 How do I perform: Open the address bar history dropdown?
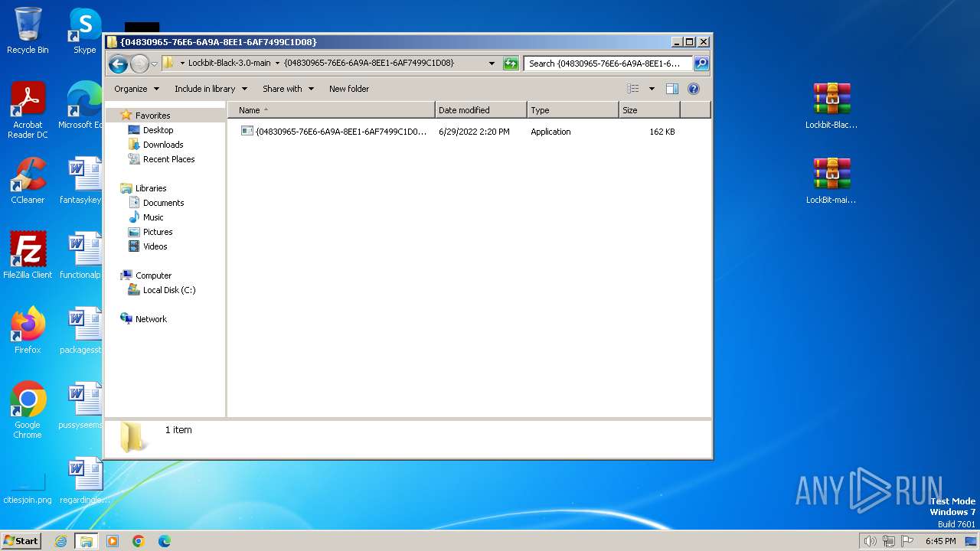point(492,64)
